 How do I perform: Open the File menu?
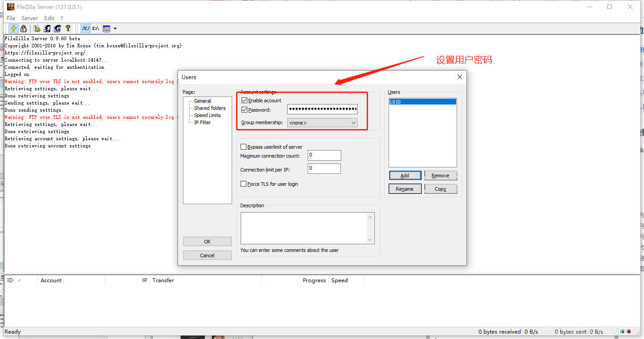pos(11,18)
